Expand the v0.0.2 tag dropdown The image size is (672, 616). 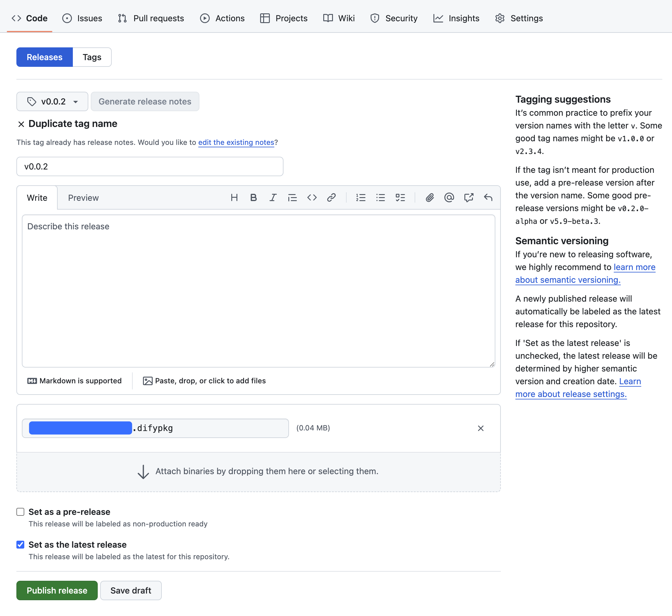tap(52, 101)
